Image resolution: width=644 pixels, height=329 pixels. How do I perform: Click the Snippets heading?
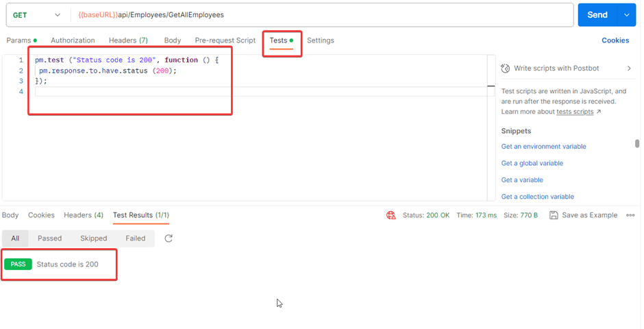516,131
